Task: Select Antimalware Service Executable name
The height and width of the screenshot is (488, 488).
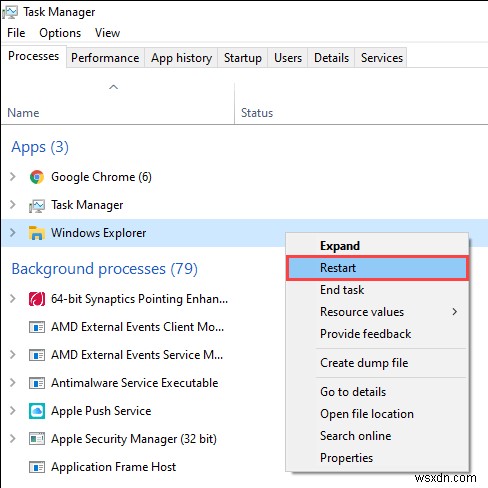Action: pos(134,383)
